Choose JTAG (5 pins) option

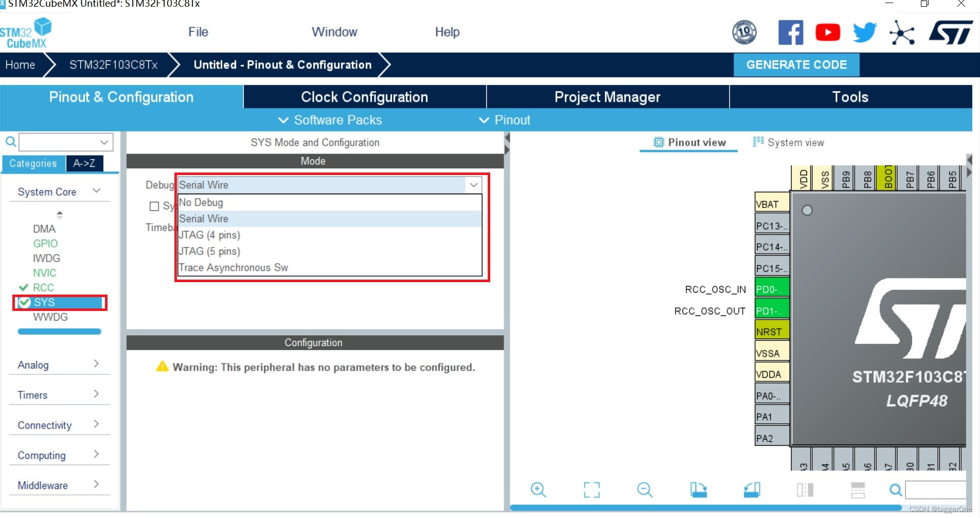(329, 251)
